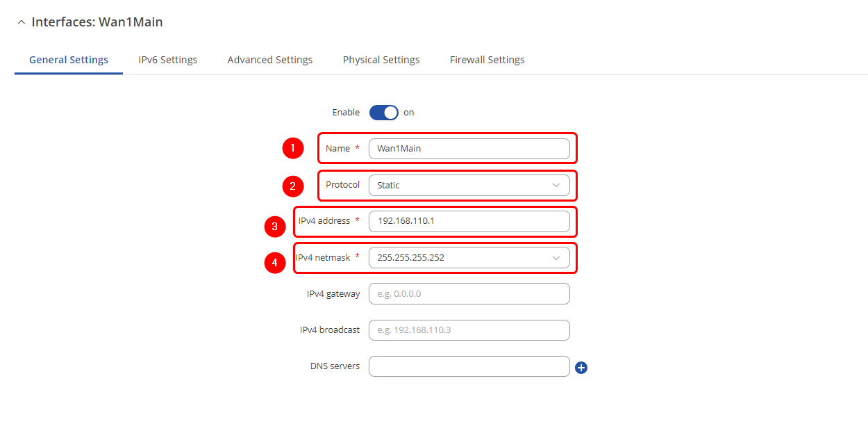This screenshot has height=431, width=868.
Task: Open the Protocol dropdown
Action: tap(469, 186)
